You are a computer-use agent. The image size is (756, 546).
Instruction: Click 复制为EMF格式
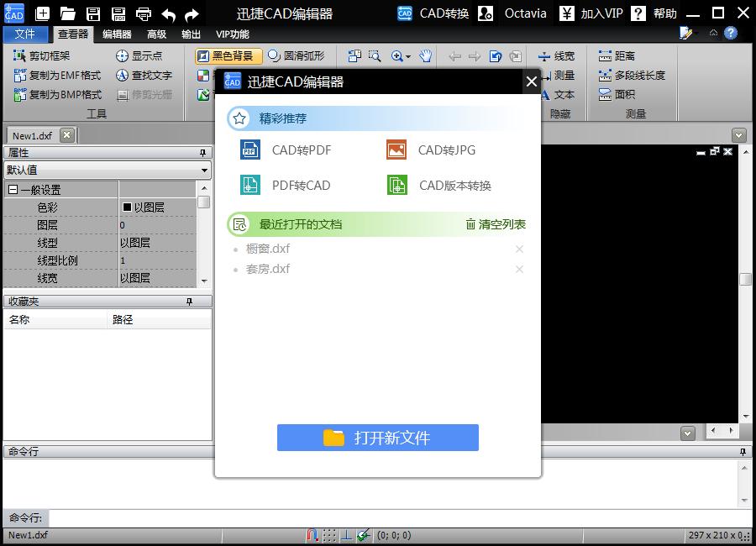tap(57, 76)
